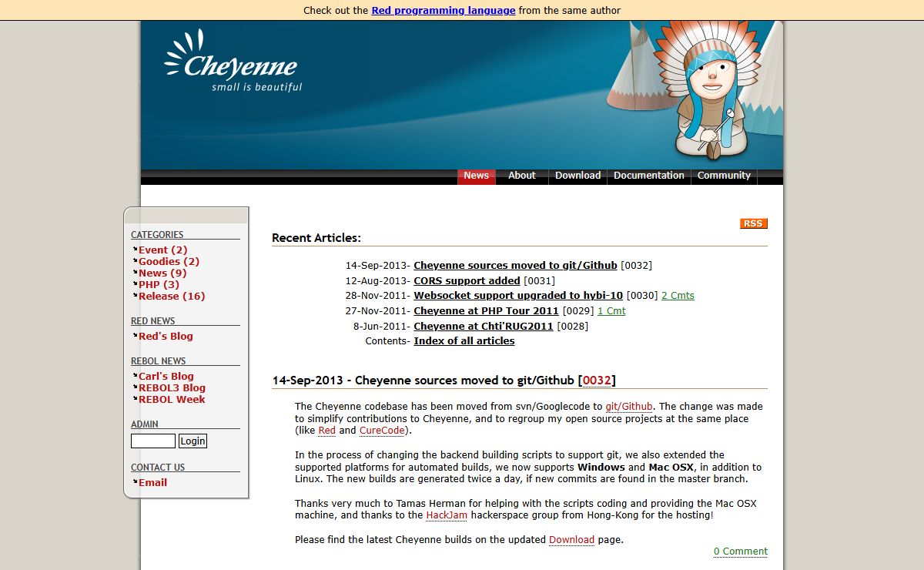
Task: Click the Login button
Action: click(192, 441)
